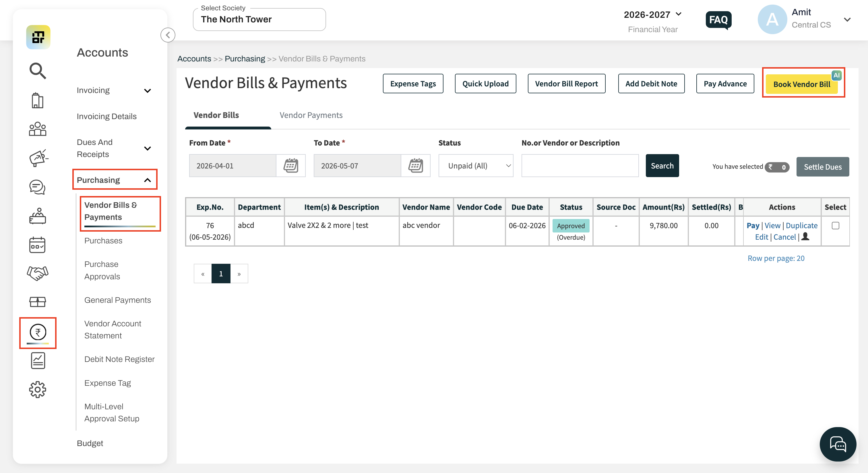Image resolution: width=868 pixels, height=473 pixels.
Task: Open the package box icon in sidebar
Action: (x=37, y=302)
